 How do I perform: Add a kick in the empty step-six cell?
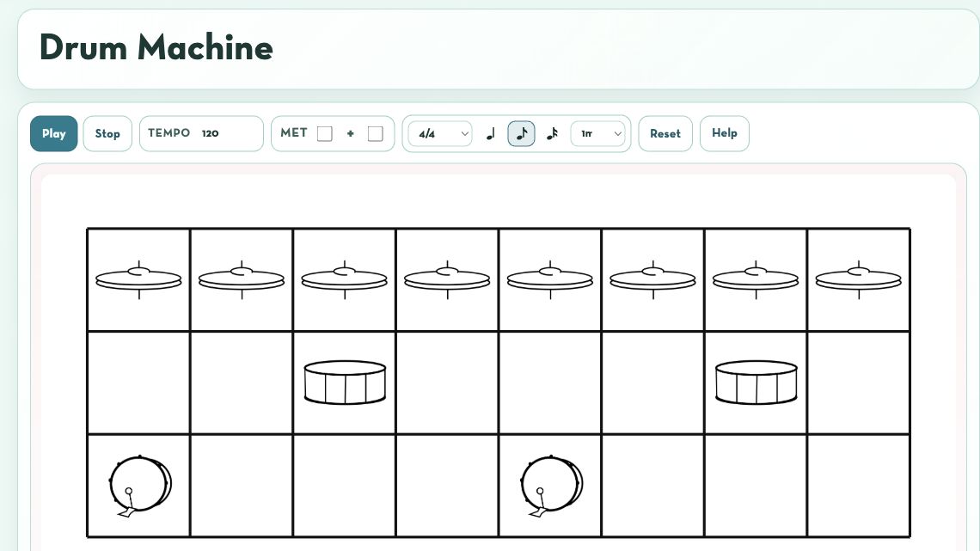click(x=653, y=486)
